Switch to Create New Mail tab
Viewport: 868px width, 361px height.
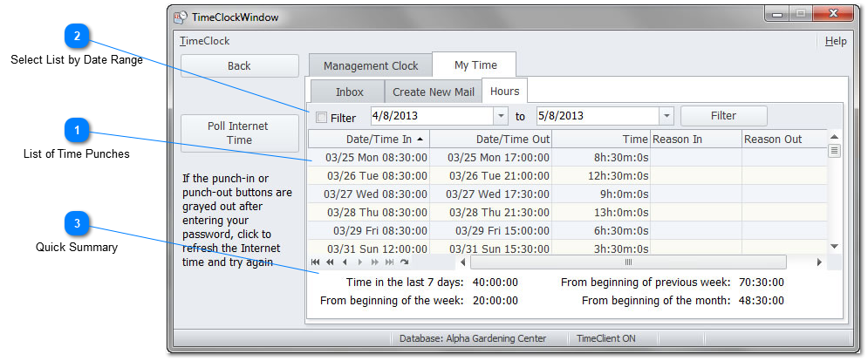[433, 92]
